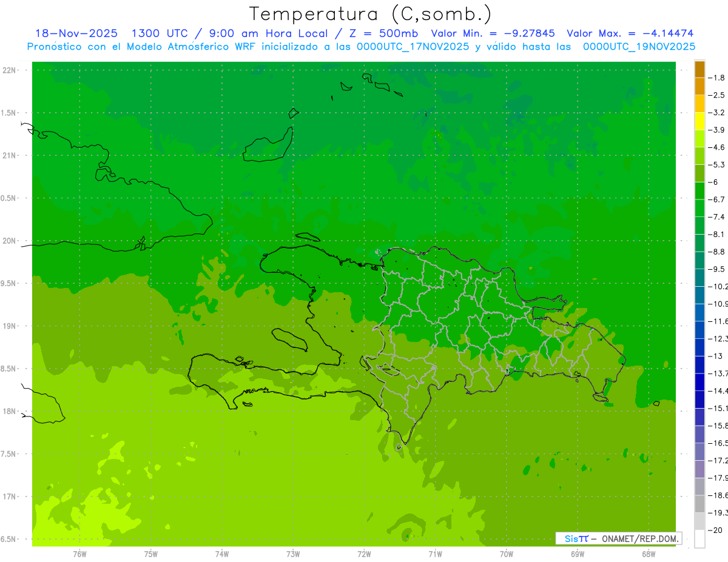Click the "Temperatura (C,somb.)" chart title
Screen dimensions: 728x562
pyautogui.click(x=371, y=14)
